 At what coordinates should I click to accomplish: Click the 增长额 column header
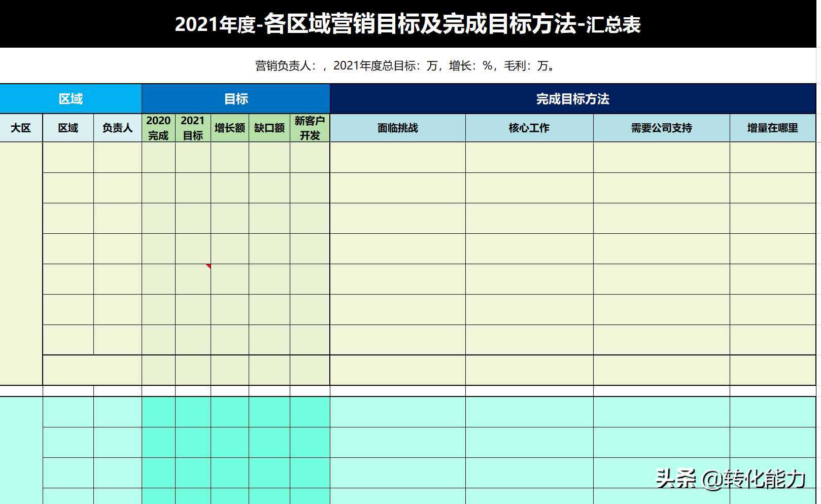tap(230, 128)
